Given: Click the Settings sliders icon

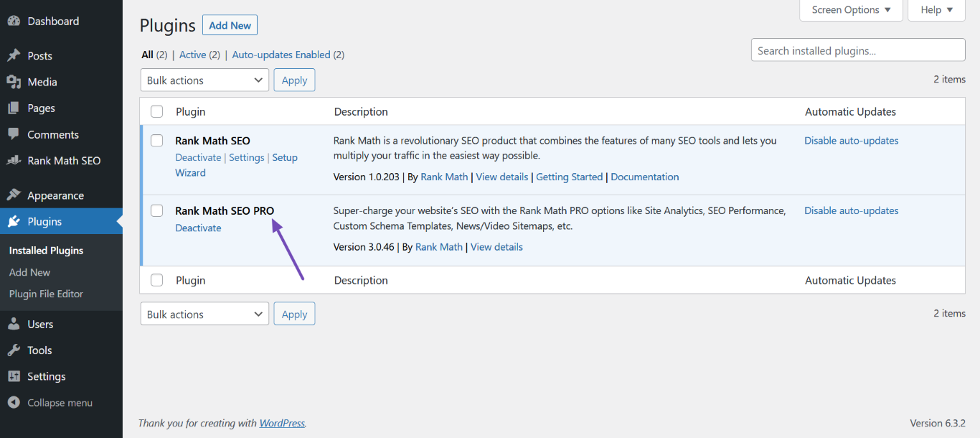Looking at the screenshot, I should point(14,376).
